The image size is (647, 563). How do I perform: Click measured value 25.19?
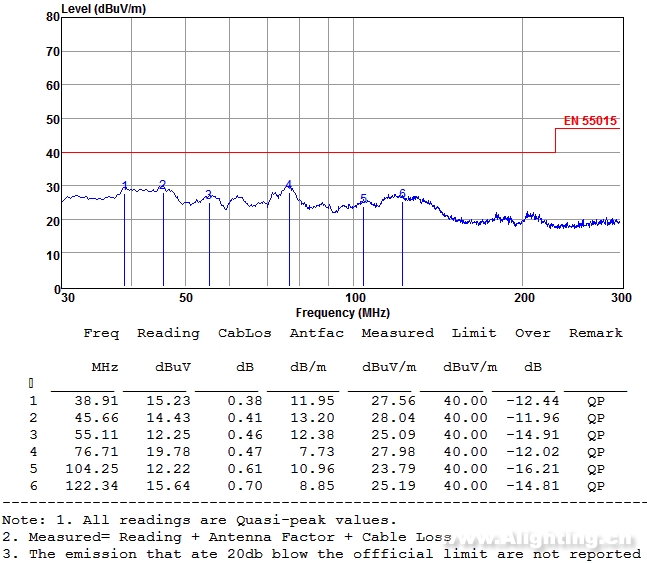pyautogui.click(x=393, y=486)
